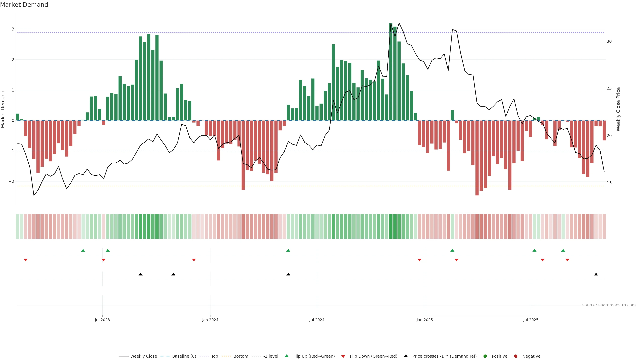
Task: Click red Flip Down triangle in legend
Action: point(343,356)
